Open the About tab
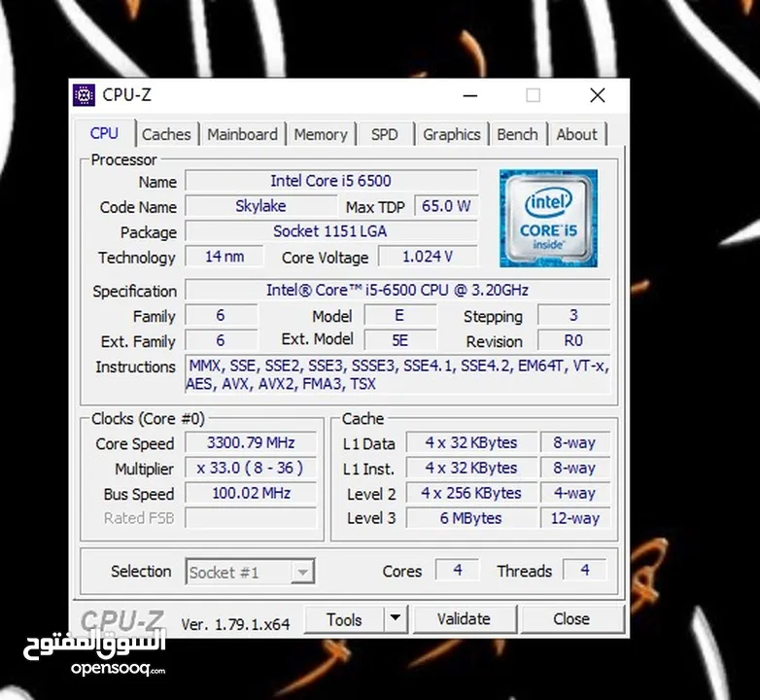760x700 pixels. click(576, 134)
